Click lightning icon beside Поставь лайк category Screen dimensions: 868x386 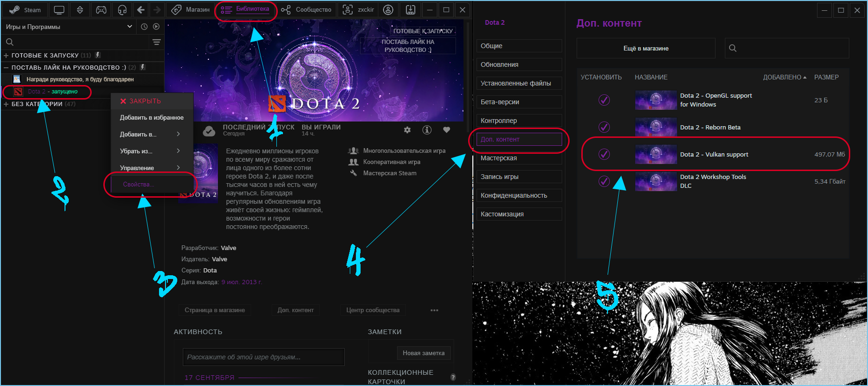tap(143, 67)
